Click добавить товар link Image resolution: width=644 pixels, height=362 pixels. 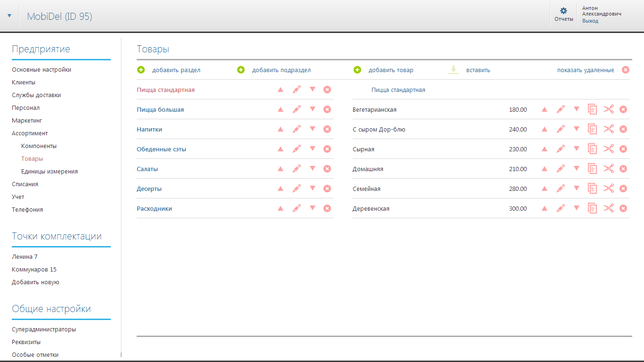[x=391, y=70]
